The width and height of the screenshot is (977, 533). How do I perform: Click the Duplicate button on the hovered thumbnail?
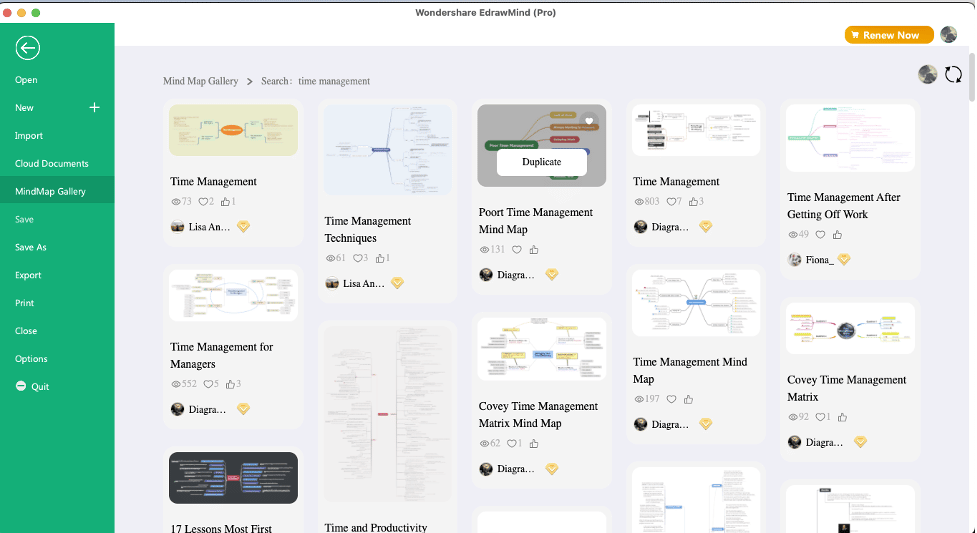coord(541,161)
